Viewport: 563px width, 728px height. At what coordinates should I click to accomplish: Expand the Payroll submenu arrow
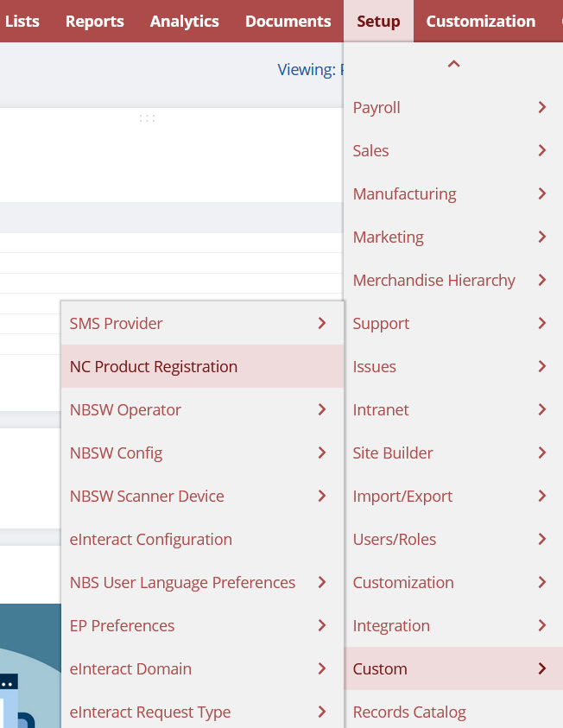541,107
